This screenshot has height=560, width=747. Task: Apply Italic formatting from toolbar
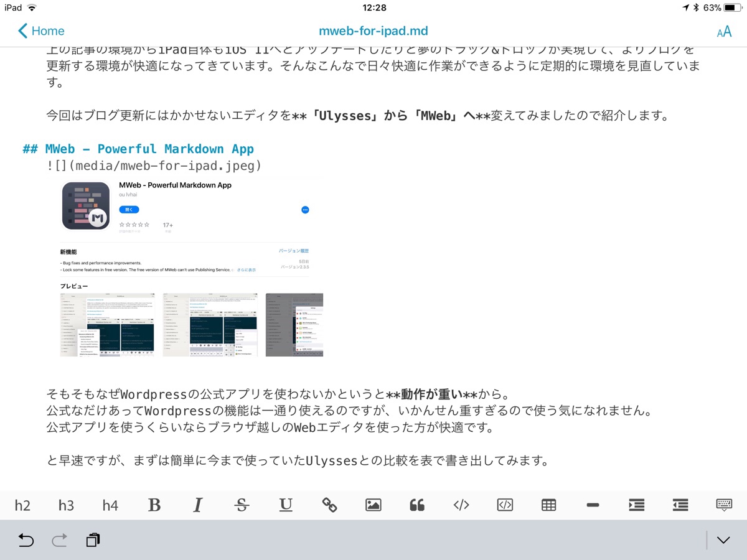coord(198,505)
